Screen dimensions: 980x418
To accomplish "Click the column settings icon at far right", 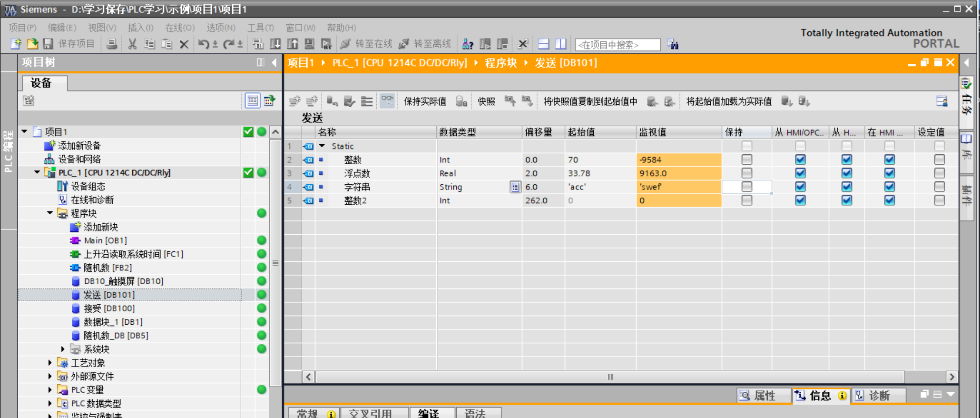I will click(x=941, y=101).
